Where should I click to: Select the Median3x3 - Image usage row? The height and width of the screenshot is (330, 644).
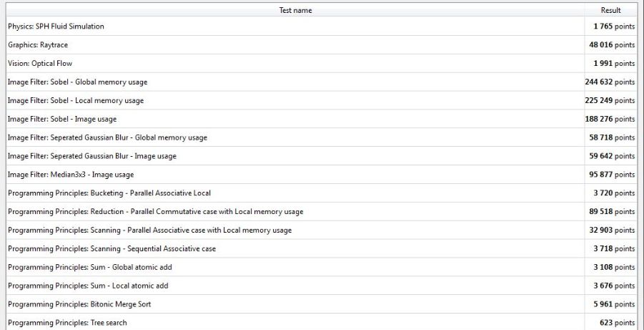[70, 175]
